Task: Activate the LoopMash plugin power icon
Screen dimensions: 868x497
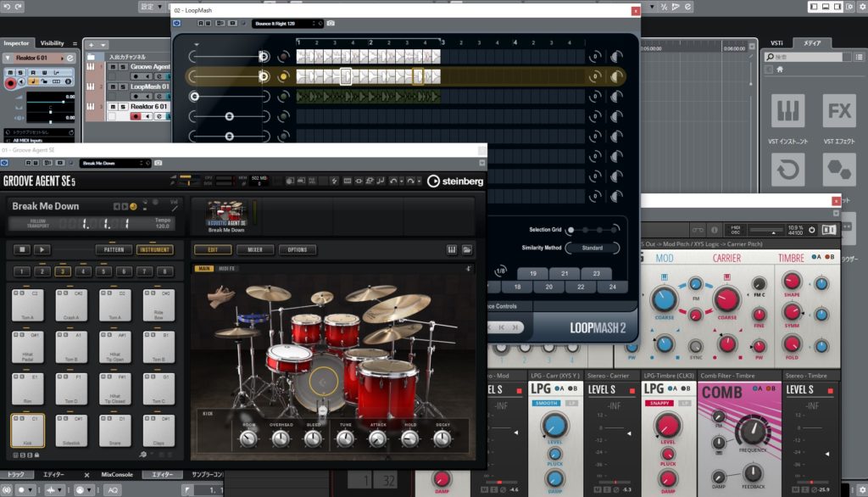Action: 177,23
